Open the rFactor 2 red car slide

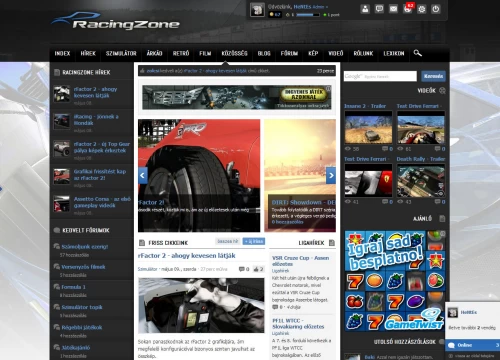point(199,175)
